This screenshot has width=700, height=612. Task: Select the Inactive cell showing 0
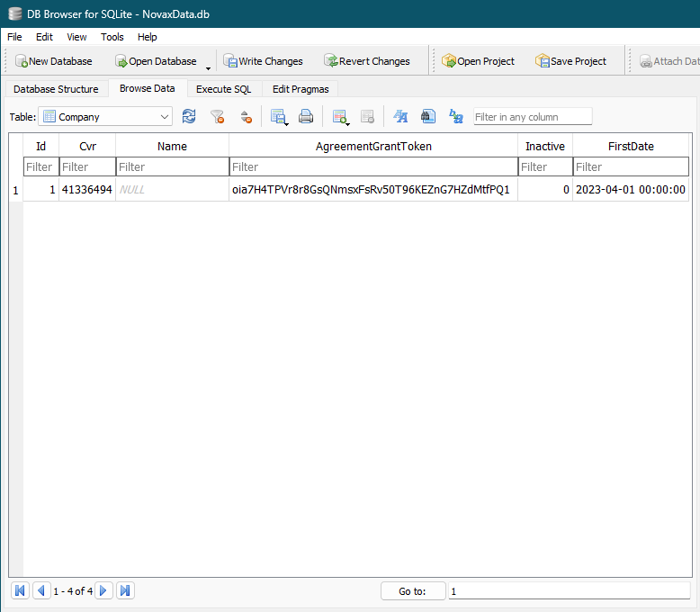pyautogui.click(x=545, y=189)
